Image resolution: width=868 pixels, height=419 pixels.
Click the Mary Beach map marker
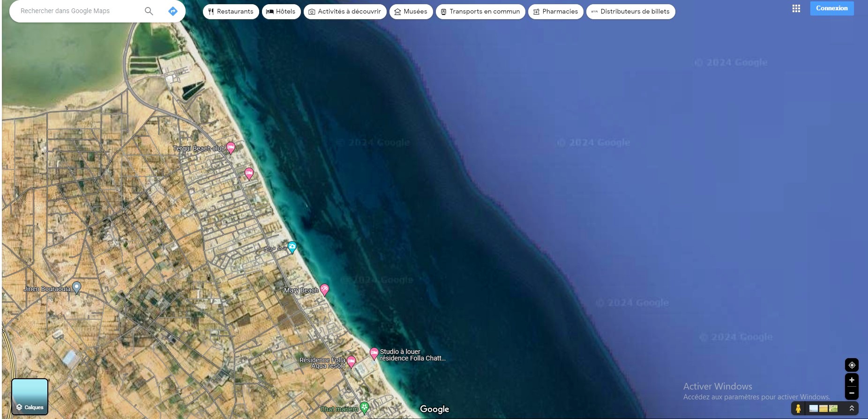pyautogui.click(x=324, y=290)
